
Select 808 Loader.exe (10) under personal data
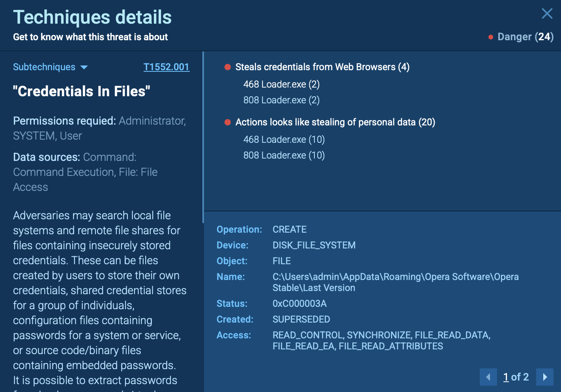[284, 155]
